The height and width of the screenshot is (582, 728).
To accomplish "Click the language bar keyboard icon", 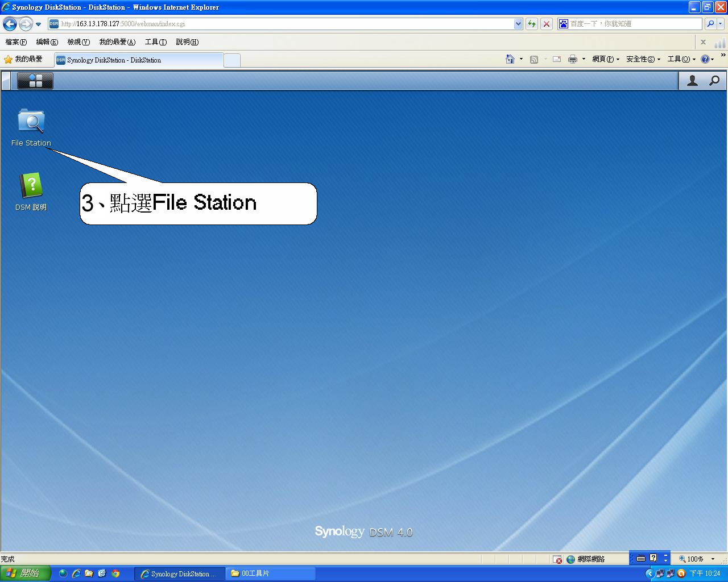I will tap(641, 558).
